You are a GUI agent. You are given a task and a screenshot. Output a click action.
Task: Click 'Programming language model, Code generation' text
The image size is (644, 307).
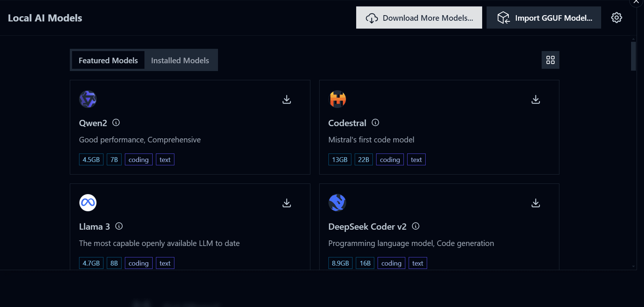coord(411,243)
